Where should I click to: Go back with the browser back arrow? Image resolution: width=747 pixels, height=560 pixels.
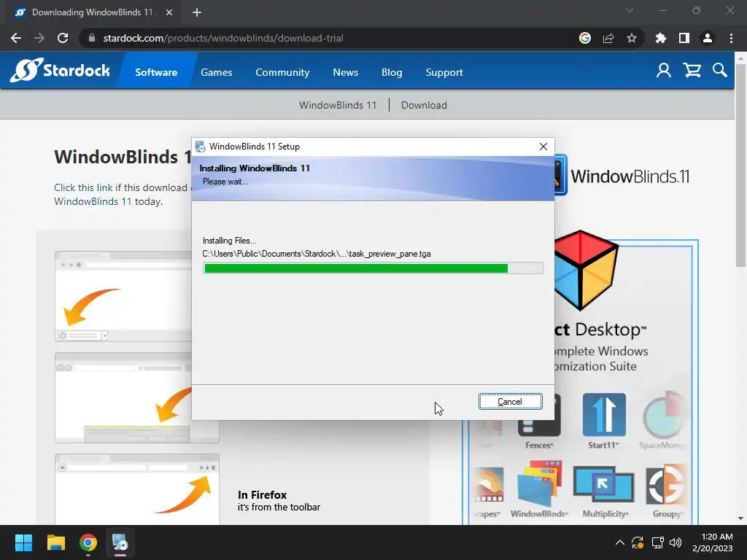[16, 38]
